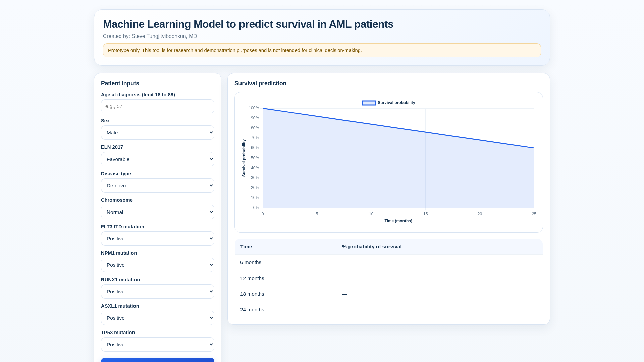Expand the ELN 2017 dropdown
Viewport: 644px width, 362px height.
158,159
